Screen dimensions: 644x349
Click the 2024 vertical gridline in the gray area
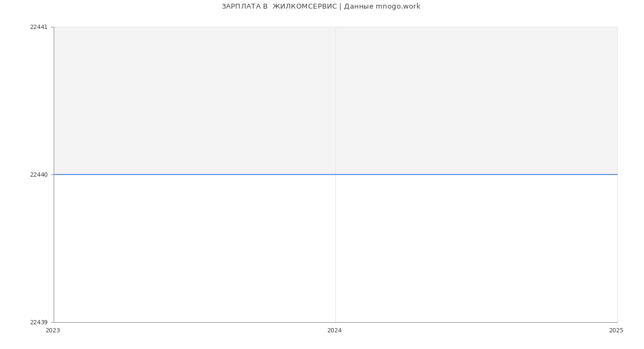click(335, 100)
